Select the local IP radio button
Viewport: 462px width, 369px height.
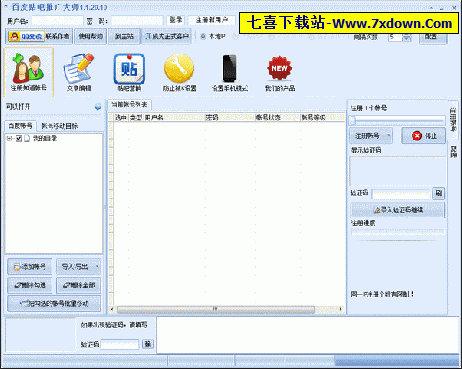[203, 36]
